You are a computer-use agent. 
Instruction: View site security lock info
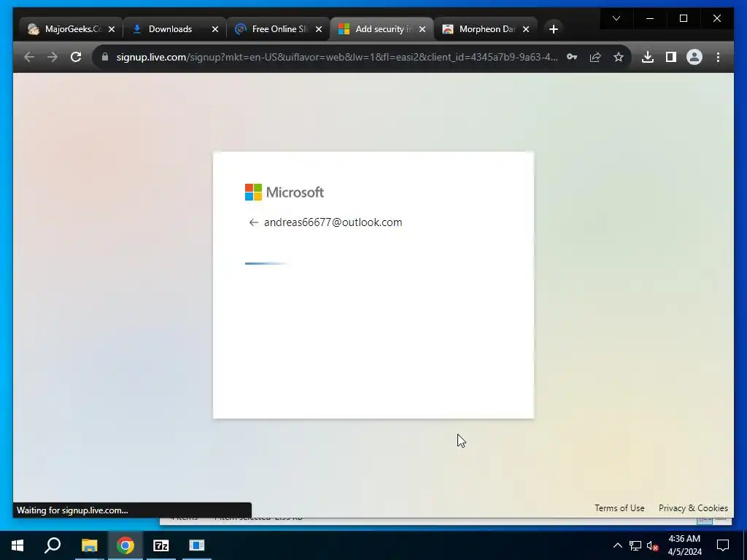click(x=105, y=57)
